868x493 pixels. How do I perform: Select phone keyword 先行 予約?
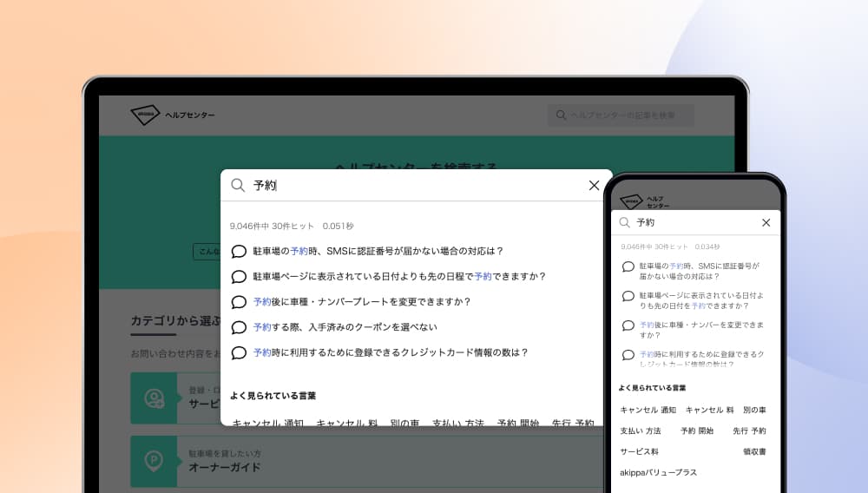pos(750,431)
